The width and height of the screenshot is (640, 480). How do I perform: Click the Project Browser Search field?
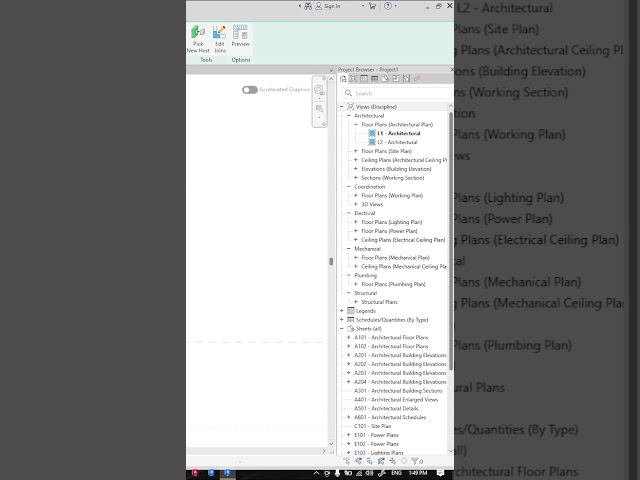click(396, 93)
